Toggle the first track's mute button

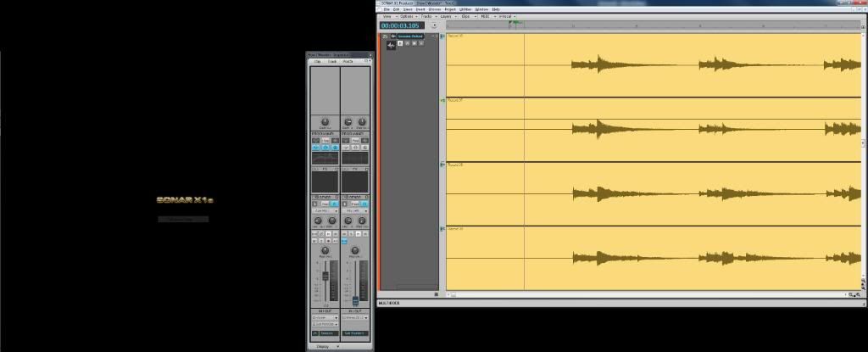tap(400, 43)
